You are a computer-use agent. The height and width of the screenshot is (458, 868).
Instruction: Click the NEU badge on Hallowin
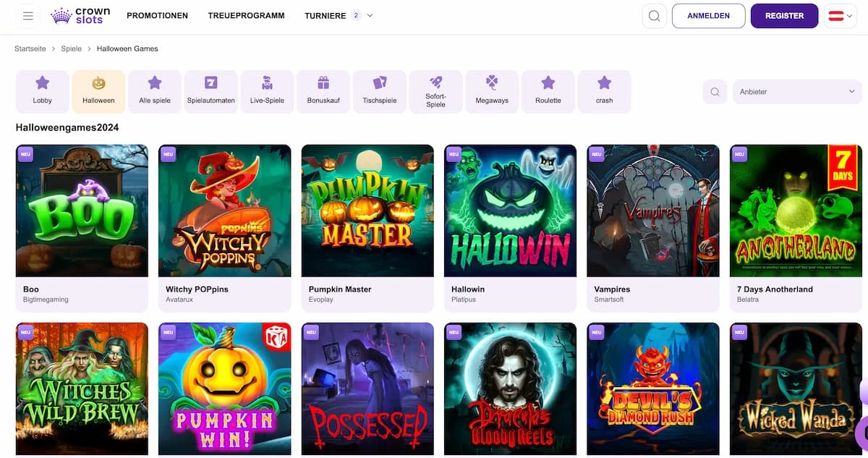454,154
